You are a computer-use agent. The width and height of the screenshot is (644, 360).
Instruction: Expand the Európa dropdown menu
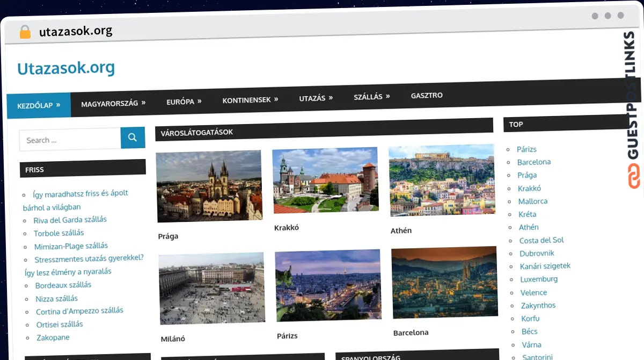184,101
